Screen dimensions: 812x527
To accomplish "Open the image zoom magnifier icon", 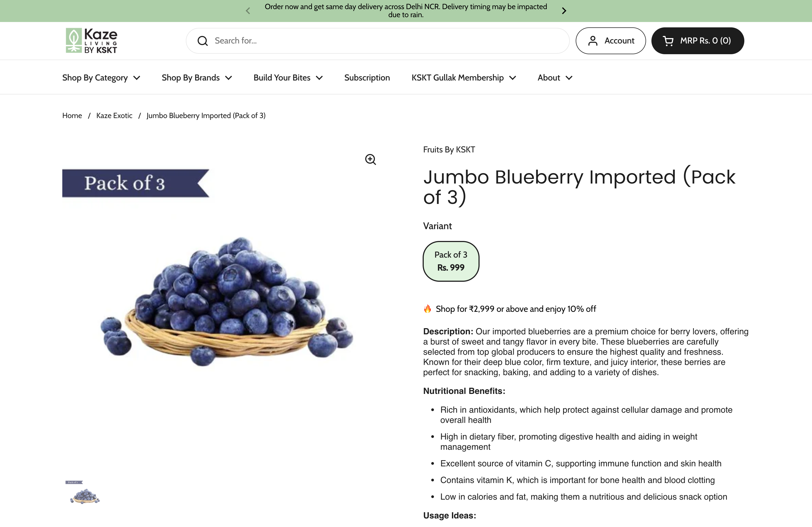I will click(371, 160).
